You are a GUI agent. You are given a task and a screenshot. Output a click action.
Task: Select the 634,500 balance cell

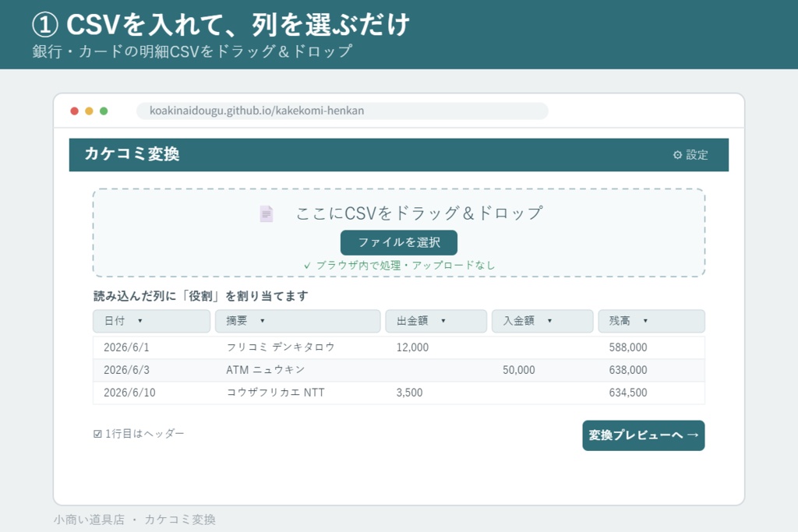coord(628,393)
